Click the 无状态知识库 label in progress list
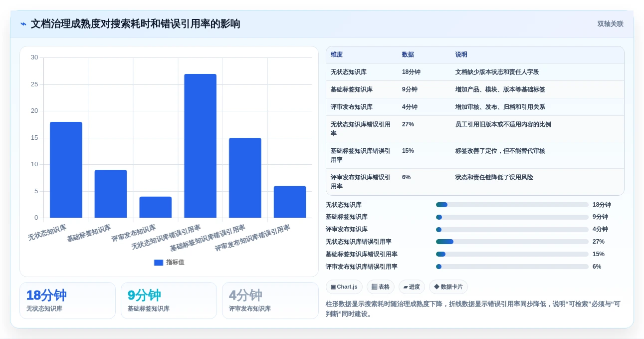The height and width of the screenshot is (339, 644). tap(344, 205)
